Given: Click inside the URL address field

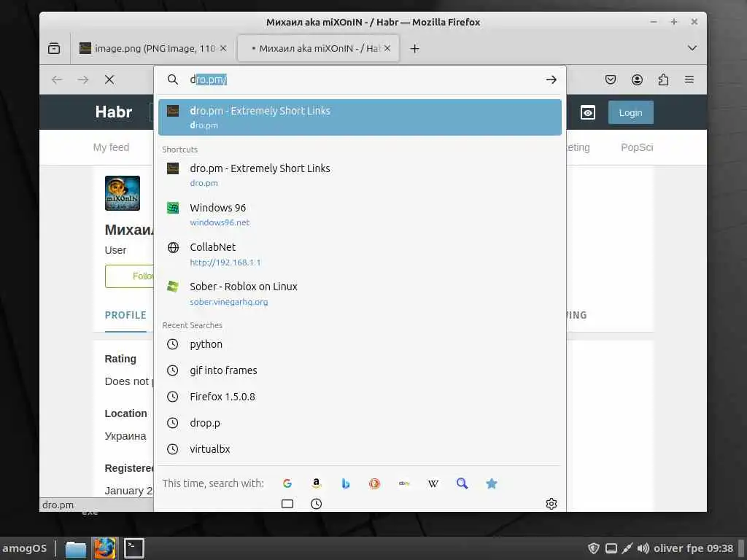Looking at the screenshot, I should click(365, 79).
